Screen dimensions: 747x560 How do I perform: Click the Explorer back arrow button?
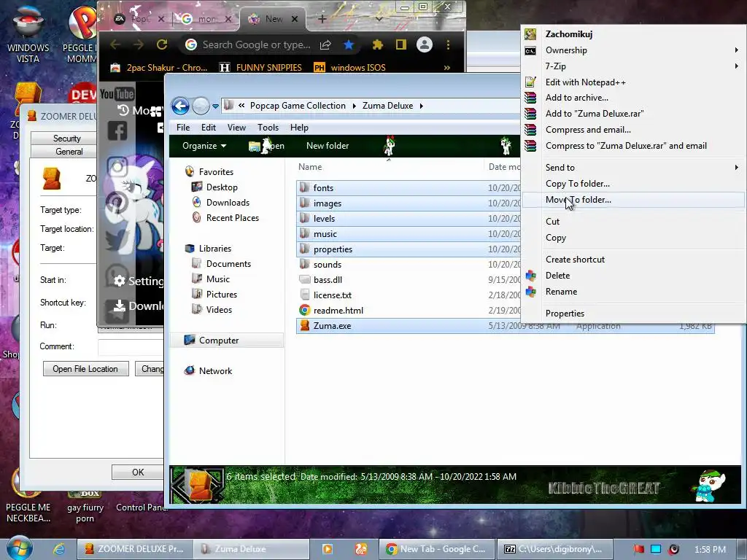click(181, 106)
